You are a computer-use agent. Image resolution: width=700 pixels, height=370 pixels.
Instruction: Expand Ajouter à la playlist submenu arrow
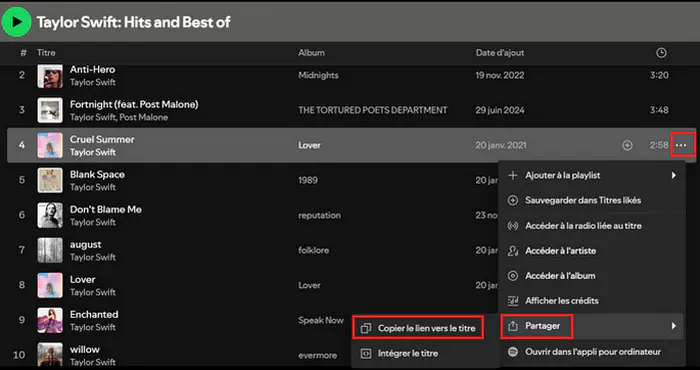pos(674,175)
